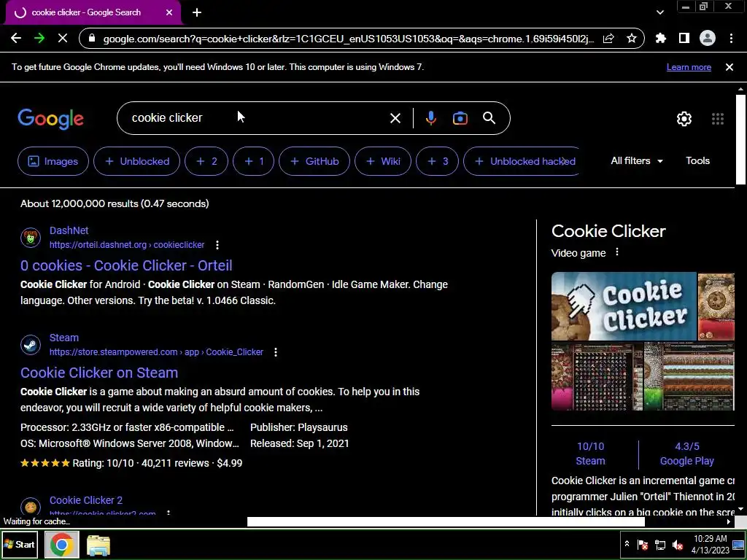
Task: Open the green striped gameplay screenshot
Action: tap(689, 376)
